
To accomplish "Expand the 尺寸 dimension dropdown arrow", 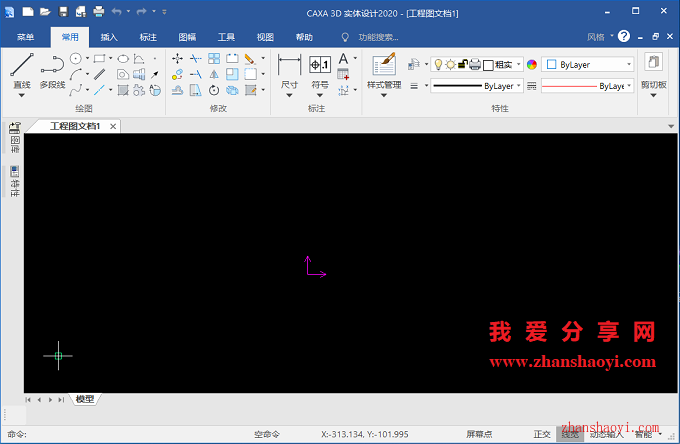I will [289, 95].
